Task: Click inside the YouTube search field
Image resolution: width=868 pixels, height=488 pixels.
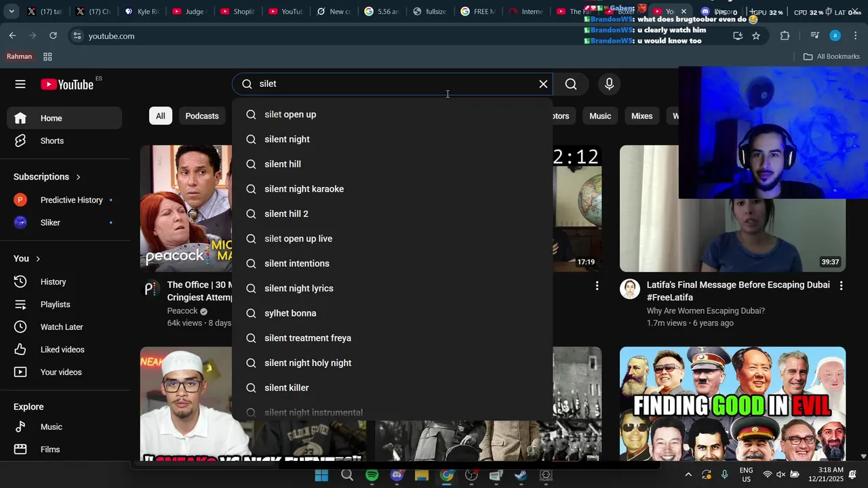Action: 393,84
